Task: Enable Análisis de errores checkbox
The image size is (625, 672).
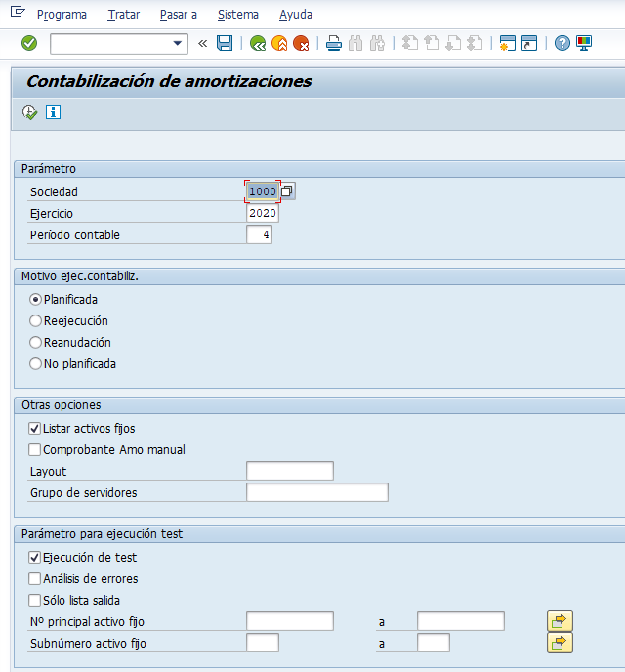Action: pos(35,578)
